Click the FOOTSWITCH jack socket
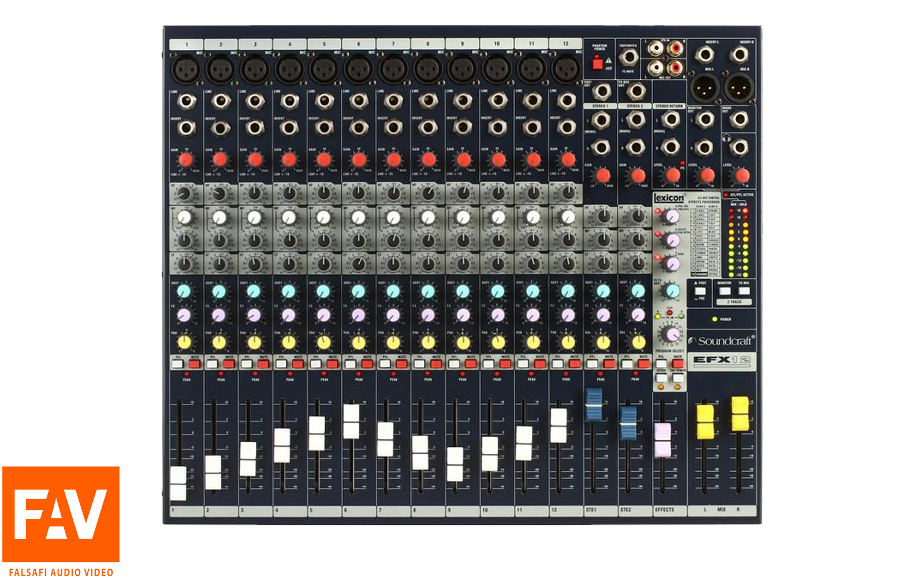924x578 pixels. click(628, 58)
